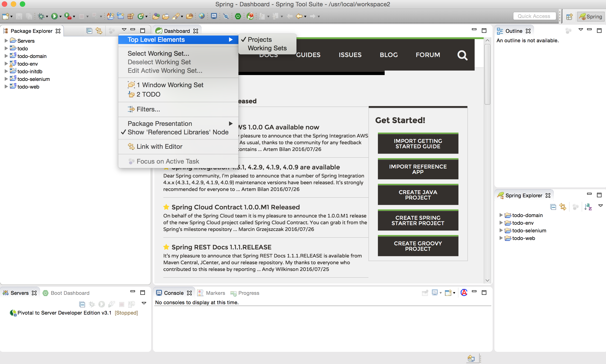Viewport: 606px width, 364px height.
Task: Switch to the Progress tab
Action: click(245, 293)
